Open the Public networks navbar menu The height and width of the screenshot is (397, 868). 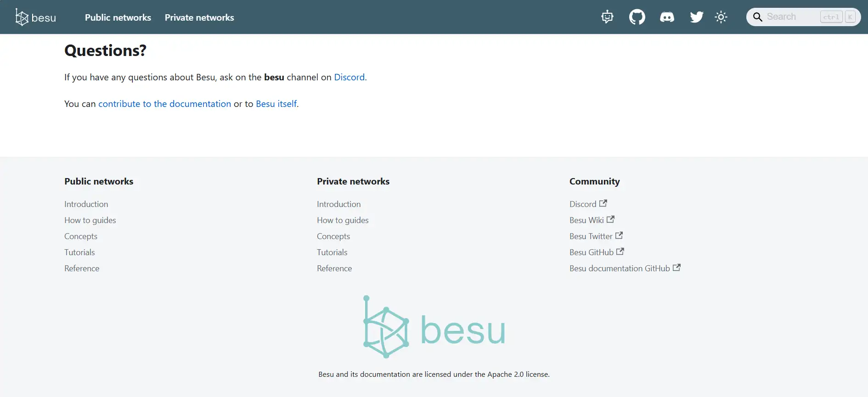(x=118, y=17)
